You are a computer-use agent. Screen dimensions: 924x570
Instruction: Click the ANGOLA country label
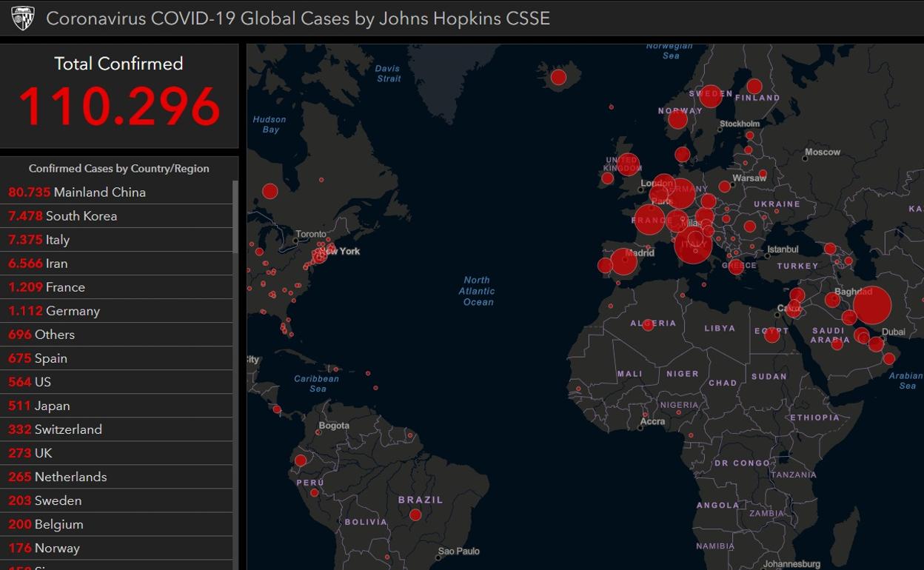(717, 505)
